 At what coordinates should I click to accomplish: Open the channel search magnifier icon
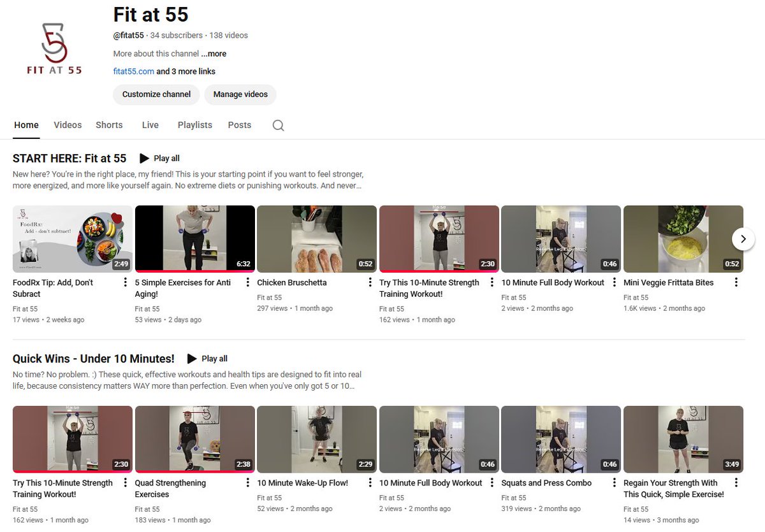click(278, 126)
